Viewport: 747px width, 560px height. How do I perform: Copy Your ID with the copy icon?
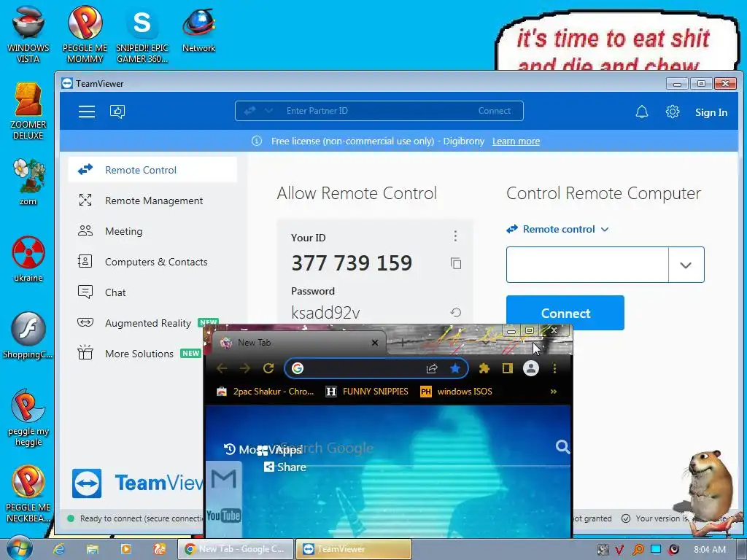click(x=456, y=263)
